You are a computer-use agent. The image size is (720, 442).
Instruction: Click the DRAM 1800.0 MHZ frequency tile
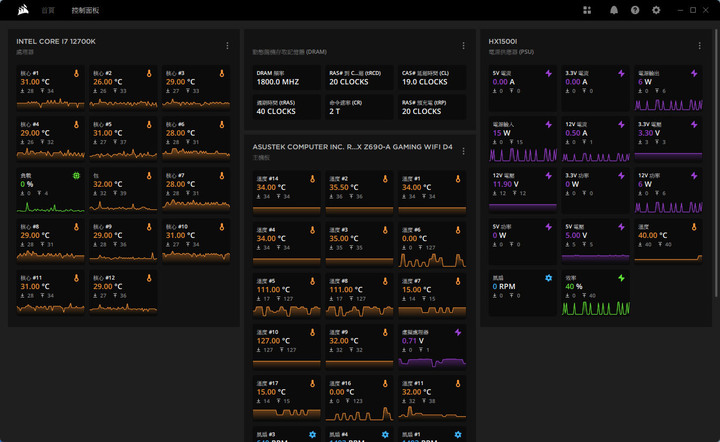tap(287, 78)
